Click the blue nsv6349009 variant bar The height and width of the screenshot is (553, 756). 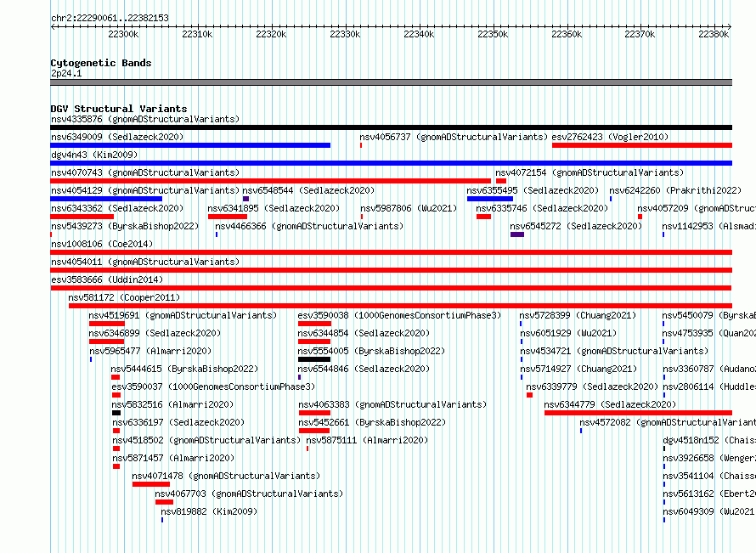coord(190,145)
